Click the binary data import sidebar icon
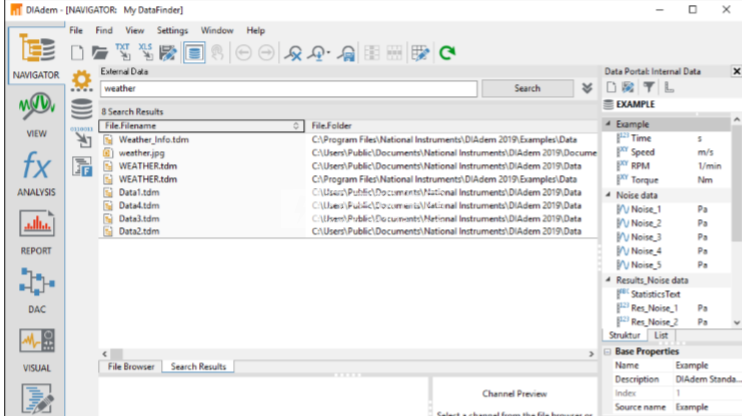Screen dimensions: 742x416 point(81,137)
